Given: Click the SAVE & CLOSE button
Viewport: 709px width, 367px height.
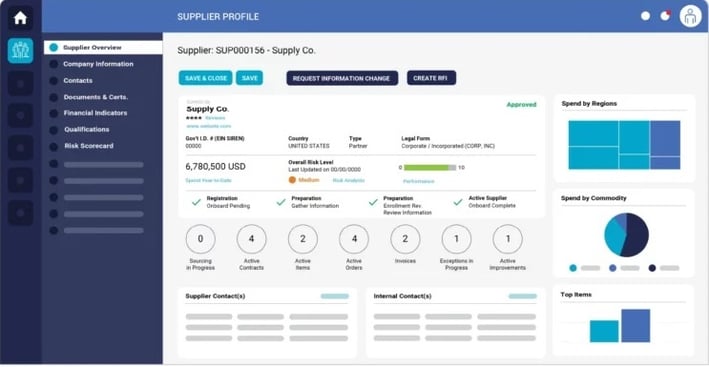Looking at the screenshot, I should coord(206,78).
